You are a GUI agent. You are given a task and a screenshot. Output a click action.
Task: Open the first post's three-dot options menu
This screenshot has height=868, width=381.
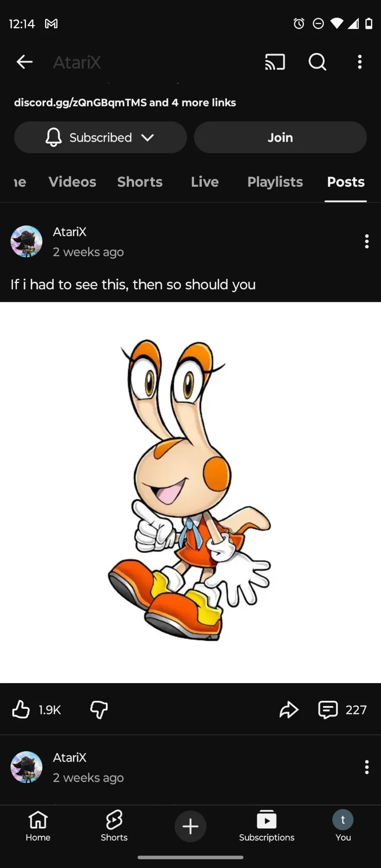pos(367,241)
